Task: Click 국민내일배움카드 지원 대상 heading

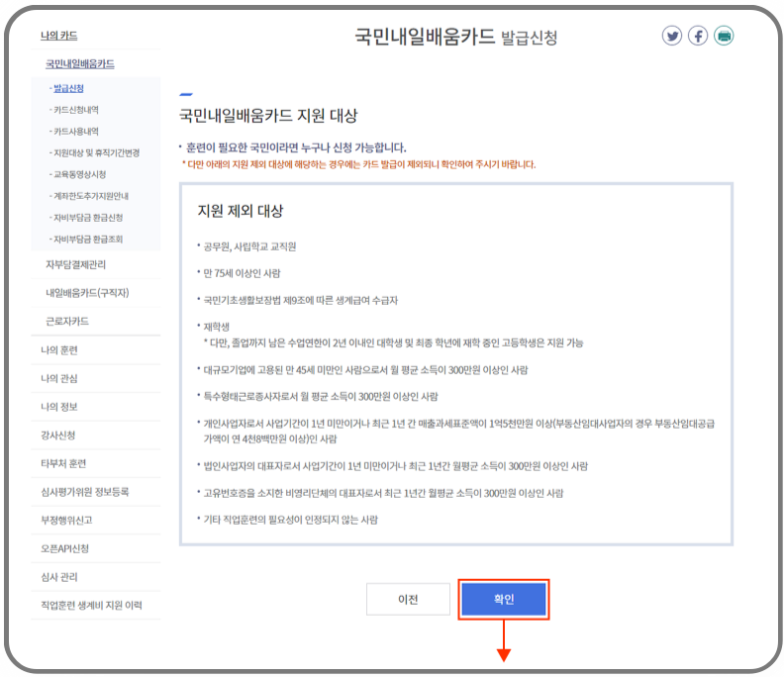Action: click(268, 116)
